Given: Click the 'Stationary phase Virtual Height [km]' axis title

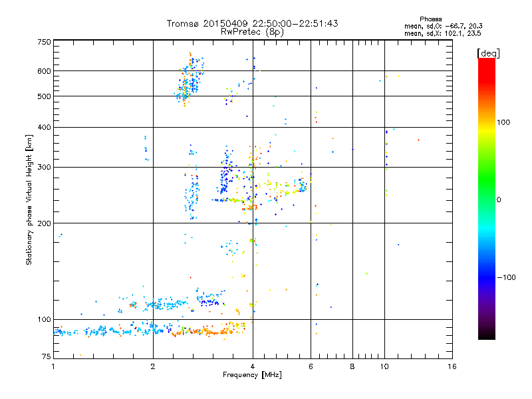Looking at the screenshot, I should [29, 200].
